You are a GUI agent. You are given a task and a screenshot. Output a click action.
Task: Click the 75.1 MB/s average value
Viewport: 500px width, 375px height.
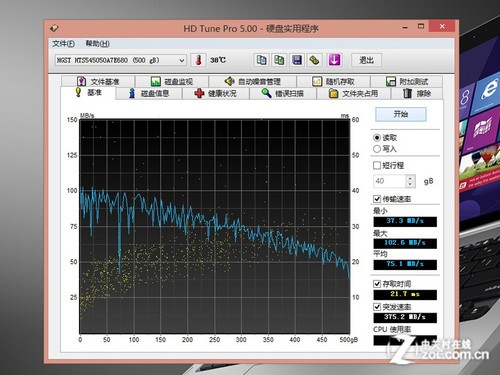point(405,265)
